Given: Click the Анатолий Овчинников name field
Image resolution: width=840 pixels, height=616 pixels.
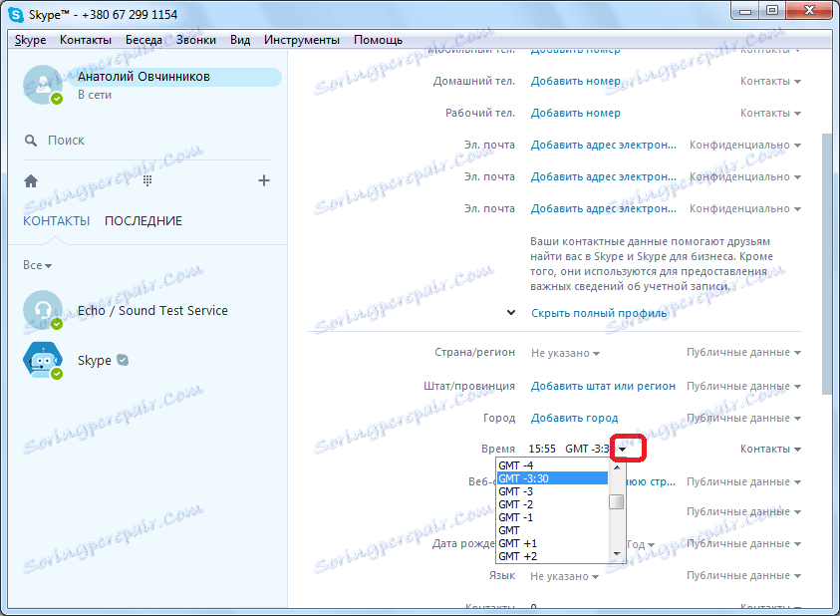Looking at the screenshot, I should 174,77.
